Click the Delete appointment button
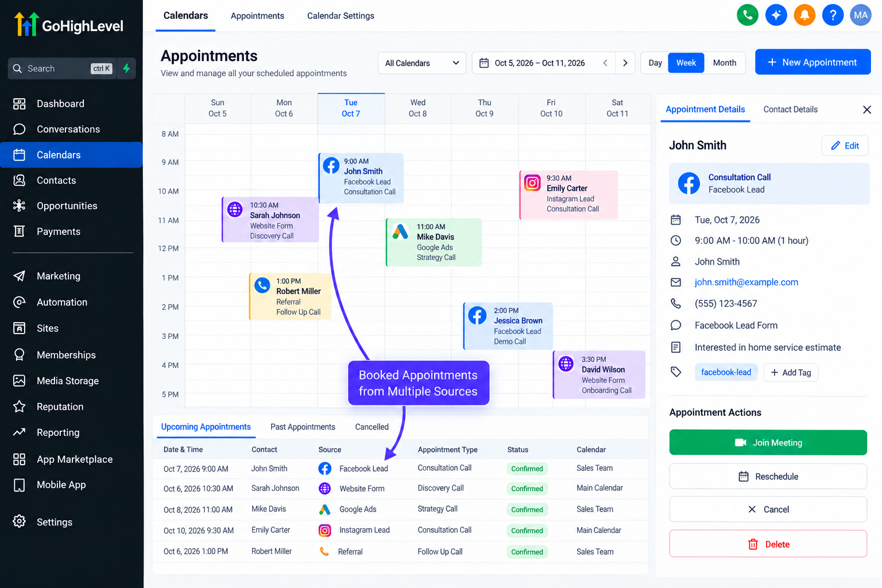This screenshot has width=882, height=588. point(768,544)
